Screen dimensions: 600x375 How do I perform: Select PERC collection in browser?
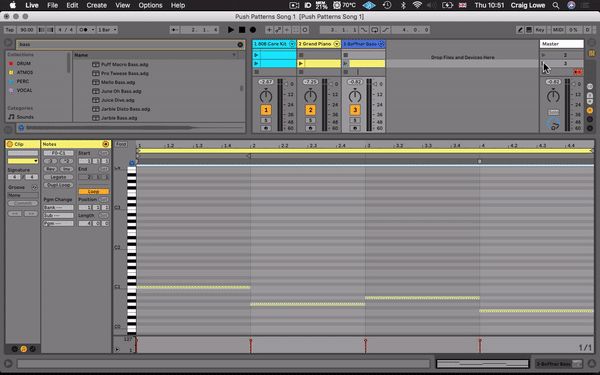coord(23,81)
